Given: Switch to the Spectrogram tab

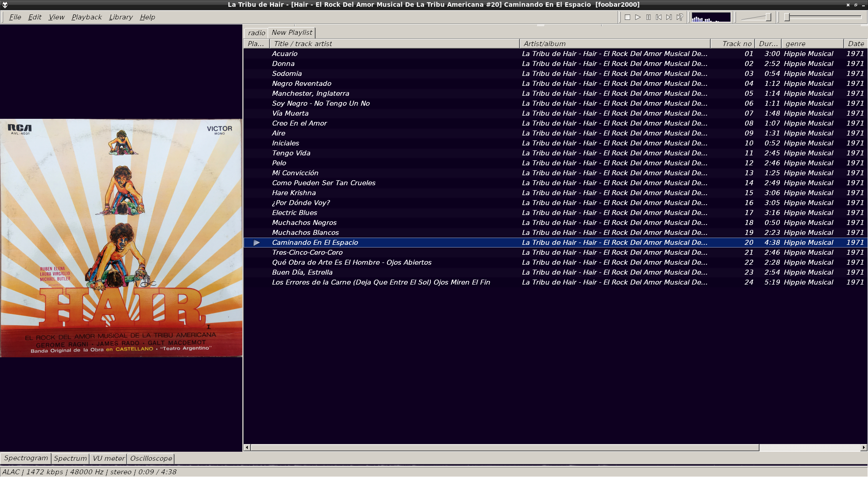Looking at the screenshot, I should [x=26, y=458].
